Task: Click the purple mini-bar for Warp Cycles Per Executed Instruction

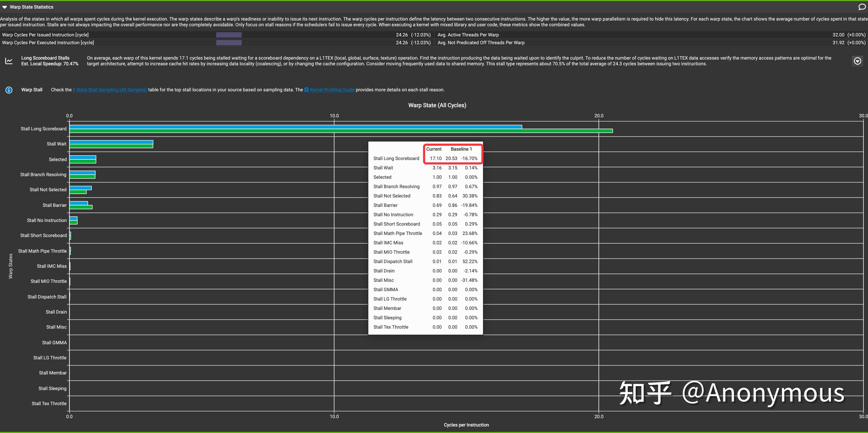Action: pyautogui.click(x=229, y=43)
